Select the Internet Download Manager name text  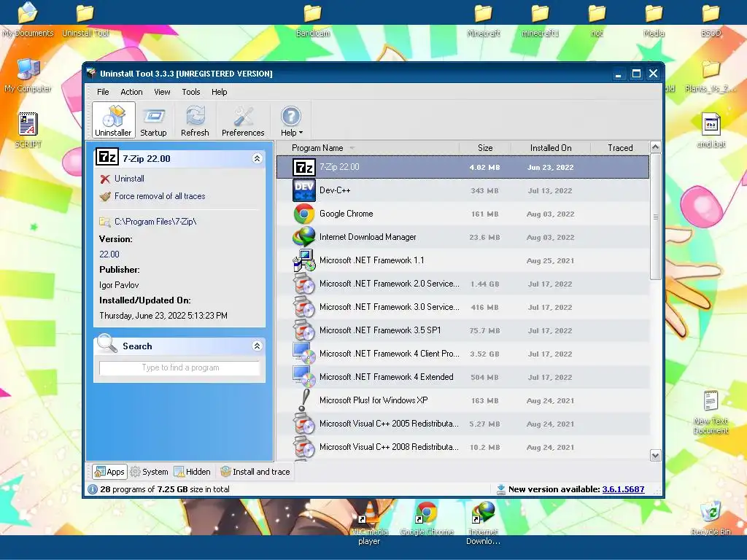click(368, 237)
